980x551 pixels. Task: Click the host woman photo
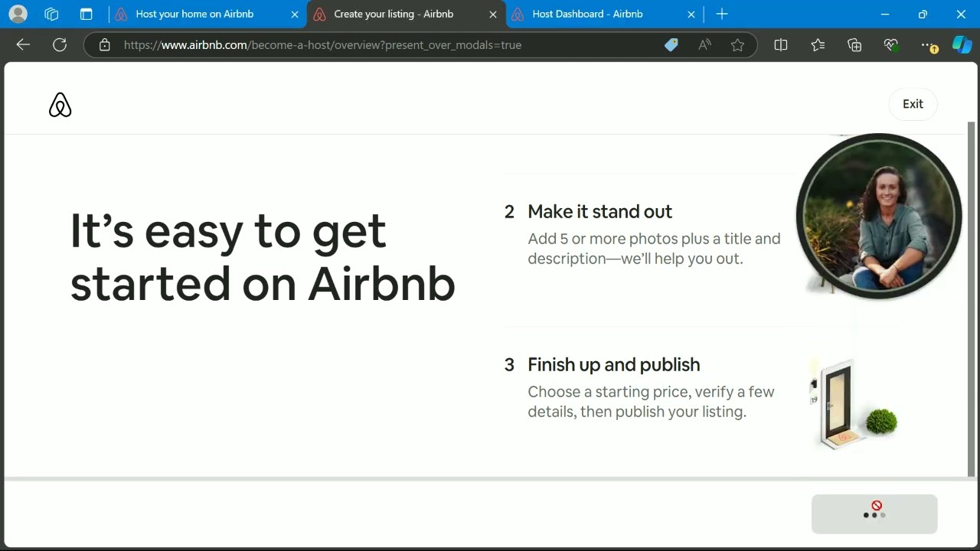coord(879,217)
